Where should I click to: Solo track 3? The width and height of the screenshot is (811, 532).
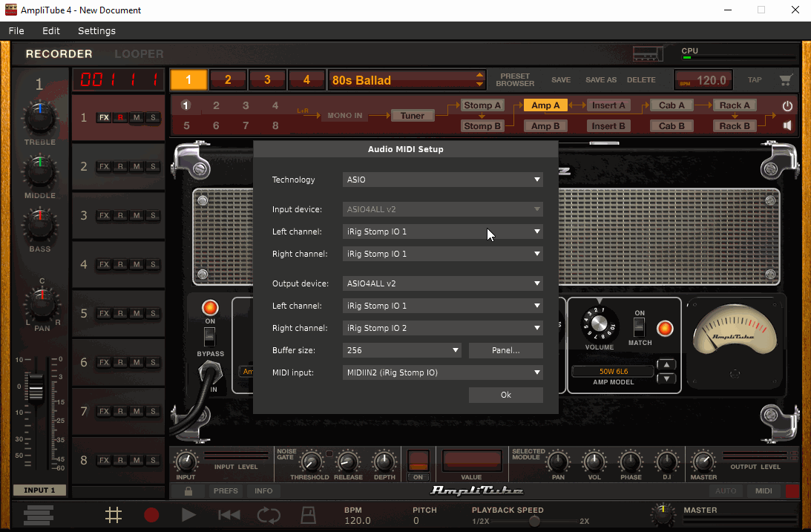[153, 216]
